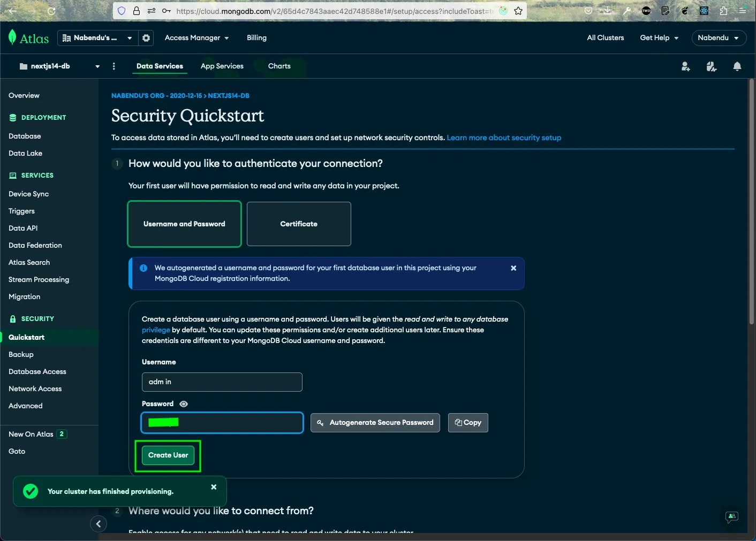Select Username and Password authentication

(184, 224)
